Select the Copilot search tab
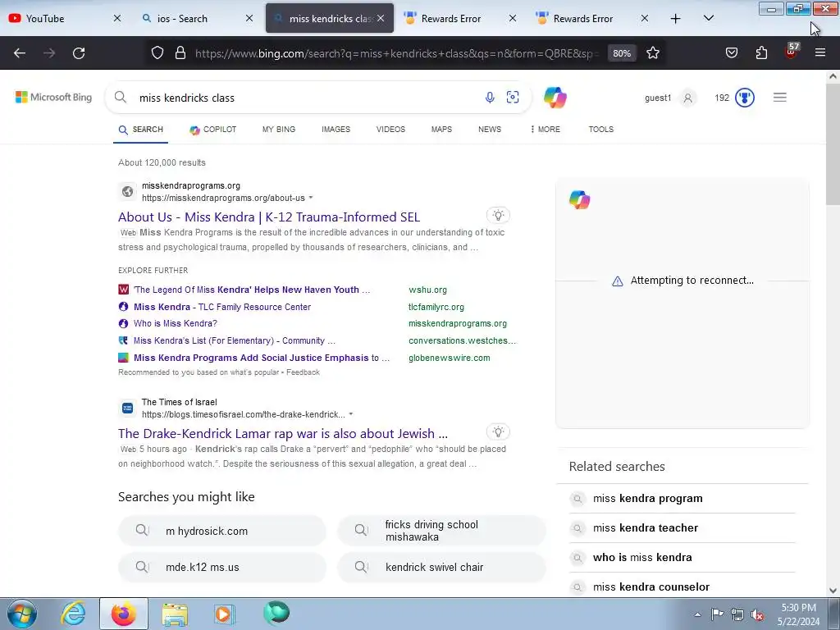 (x=212, y=130)
